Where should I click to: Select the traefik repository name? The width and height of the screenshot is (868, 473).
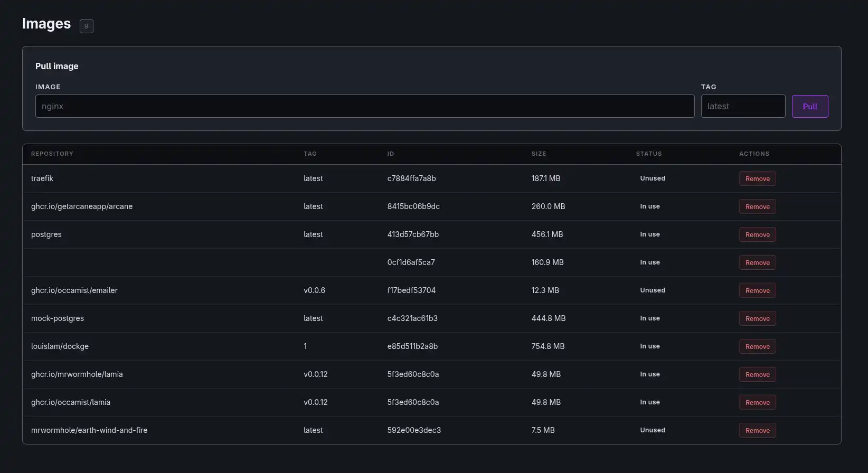(42, 178)
